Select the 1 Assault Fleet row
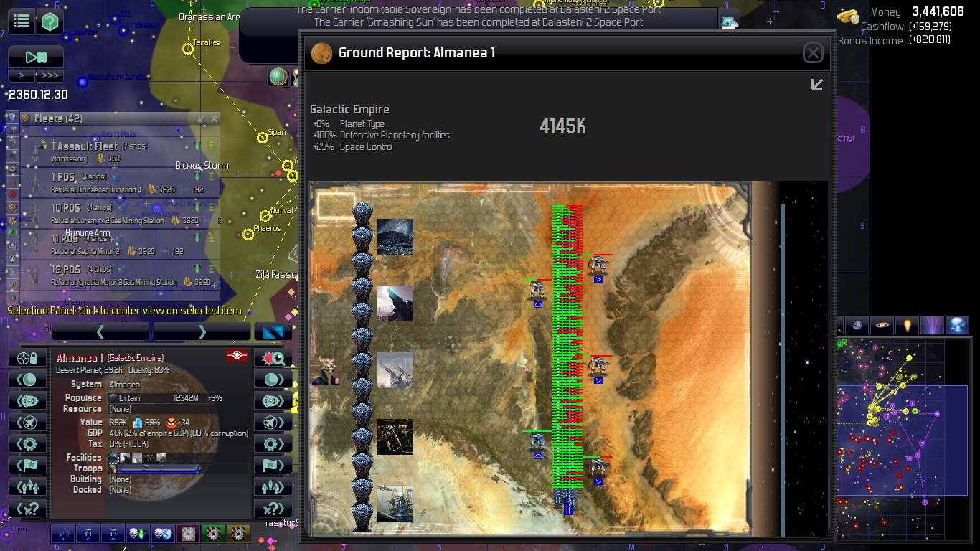Image resolution: width=980 pixels, height=551 pixels. (x=120, y=151)
